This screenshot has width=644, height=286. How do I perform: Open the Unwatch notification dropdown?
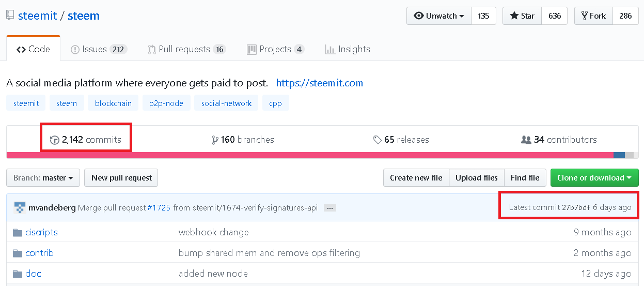point(439,16)
